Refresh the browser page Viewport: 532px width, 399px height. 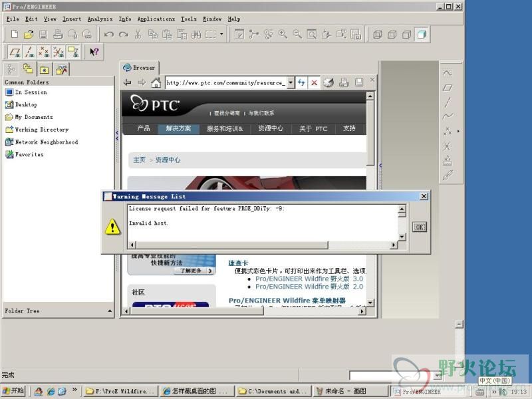(x=301, y=82)
